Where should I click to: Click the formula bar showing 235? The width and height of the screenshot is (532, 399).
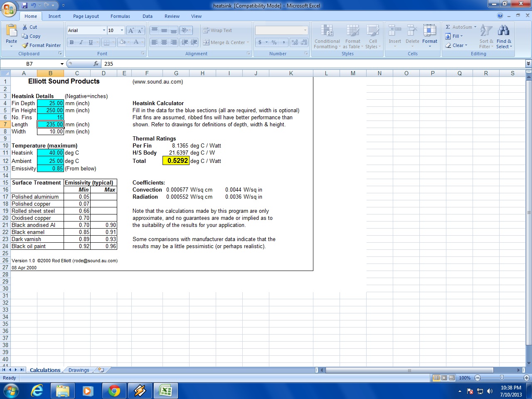pyautogui.click(x=314, y=64)
